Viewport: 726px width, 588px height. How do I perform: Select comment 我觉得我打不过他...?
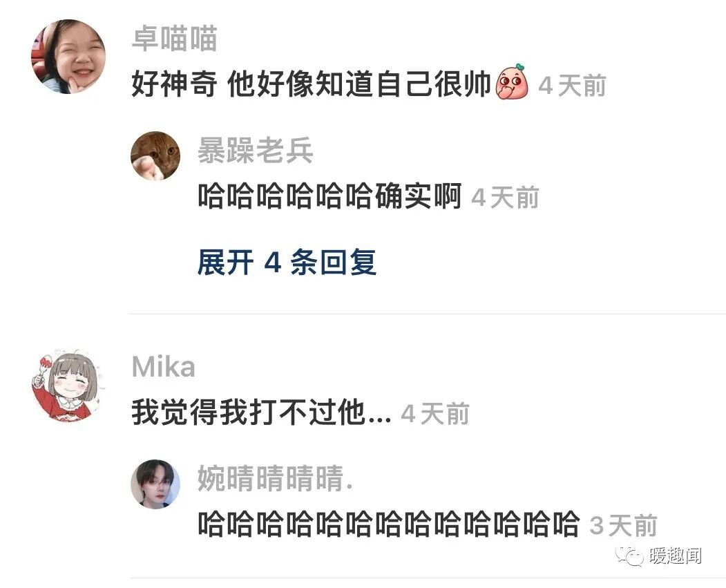pos(261,412)
